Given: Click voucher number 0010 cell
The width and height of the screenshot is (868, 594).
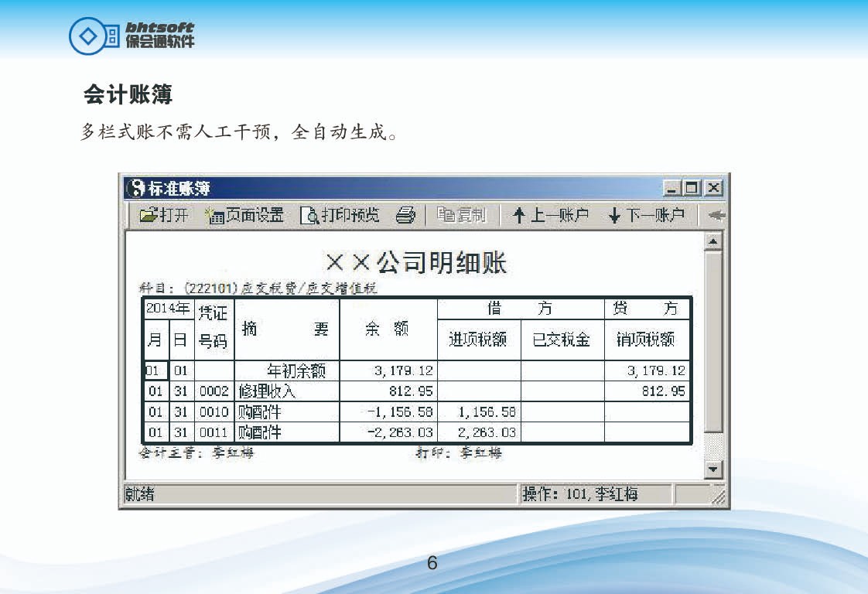Looking at the screenshot, I should (214, 412).
